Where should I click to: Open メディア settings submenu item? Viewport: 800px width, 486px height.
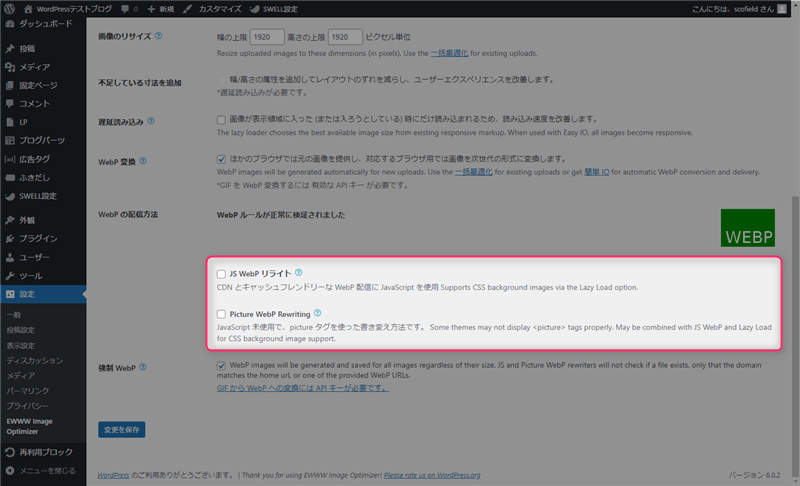[x=20, y=375]
